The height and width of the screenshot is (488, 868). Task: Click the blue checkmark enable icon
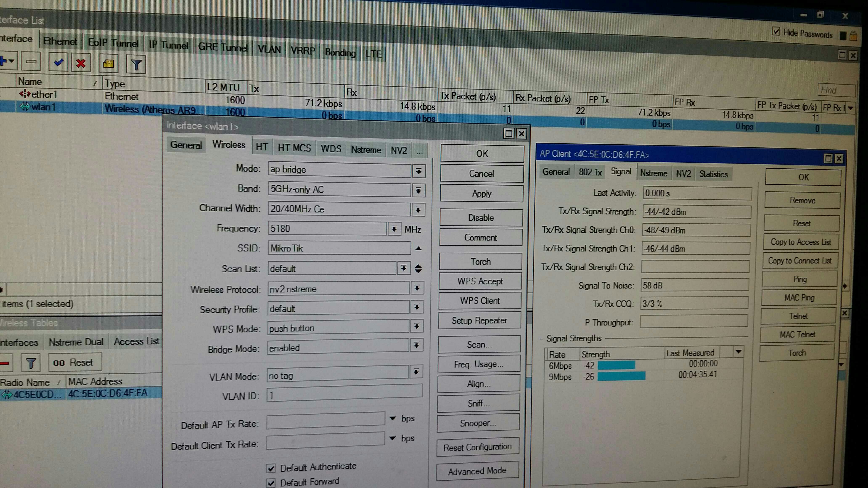[59, 63]
